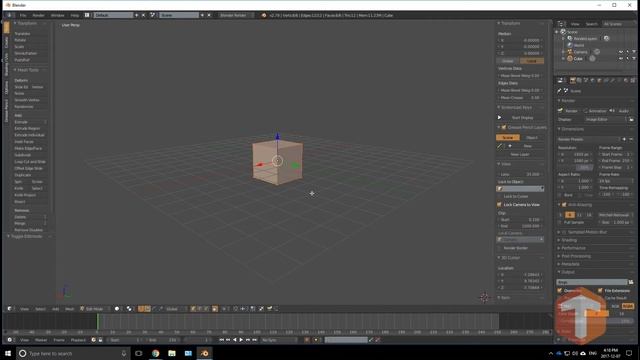Click the New Layer button
Viewport: 640px width, 360px height.
[x=520, y=154]
